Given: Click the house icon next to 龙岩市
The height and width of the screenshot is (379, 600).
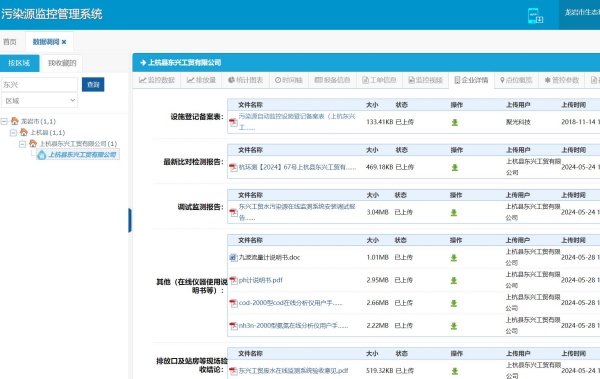Looking at the screenshot, I should [15, 121].
